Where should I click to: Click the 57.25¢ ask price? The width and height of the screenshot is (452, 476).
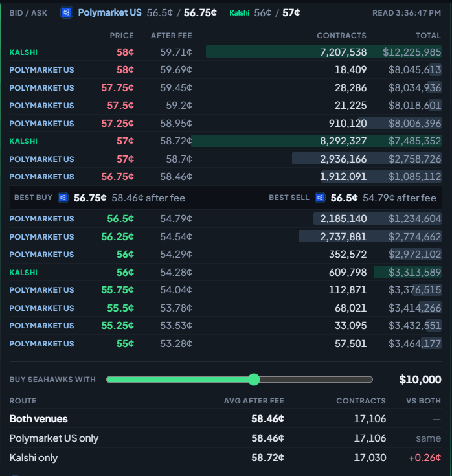[117, 124]
